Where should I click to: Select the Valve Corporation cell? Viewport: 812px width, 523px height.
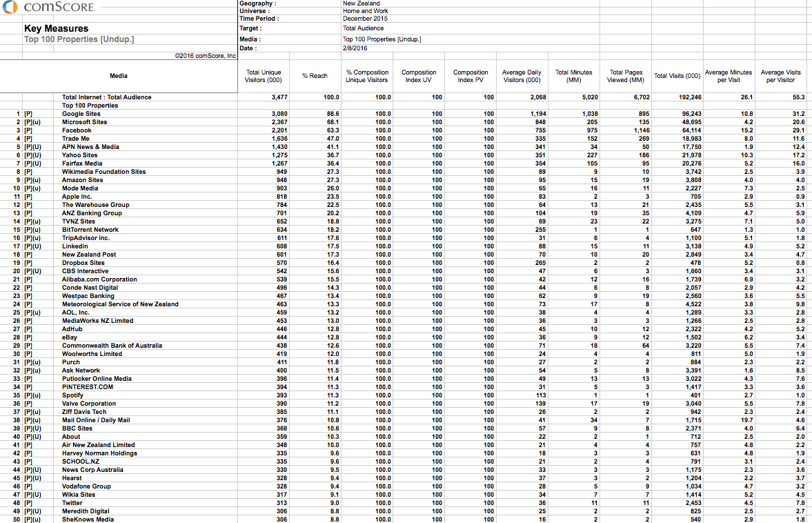[89, 404]
